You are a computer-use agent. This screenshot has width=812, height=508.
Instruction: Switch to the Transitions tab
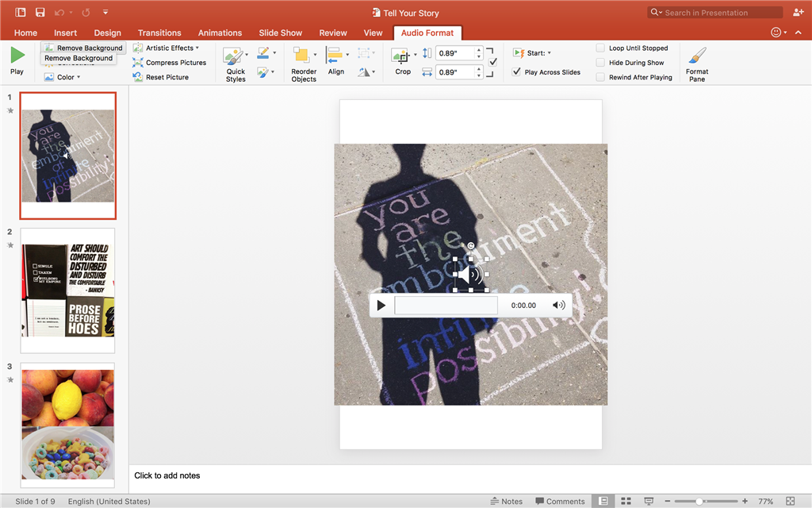click(x=159, y=33)
